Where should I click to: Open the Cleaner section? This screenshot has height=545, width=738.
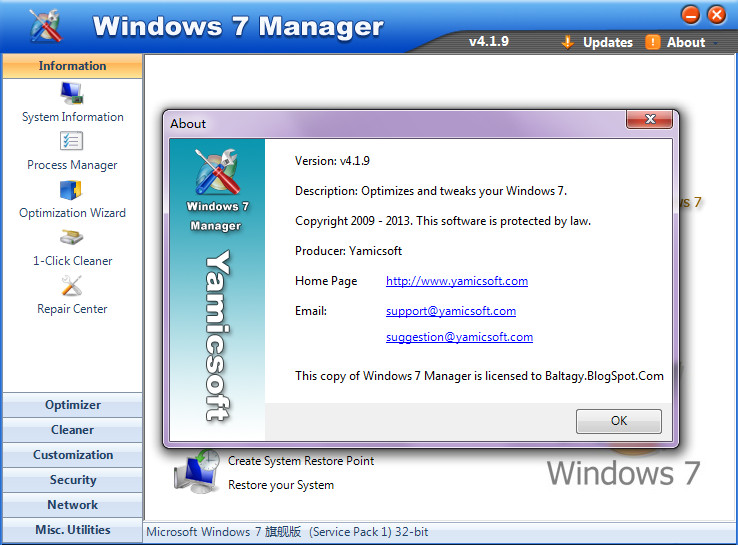(x=72, y=430)
